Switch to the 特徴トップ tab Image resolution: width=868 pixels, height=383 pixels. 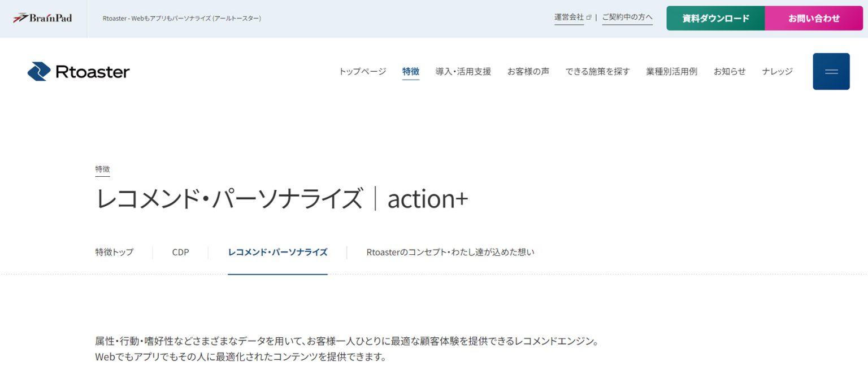pos(114,253)
